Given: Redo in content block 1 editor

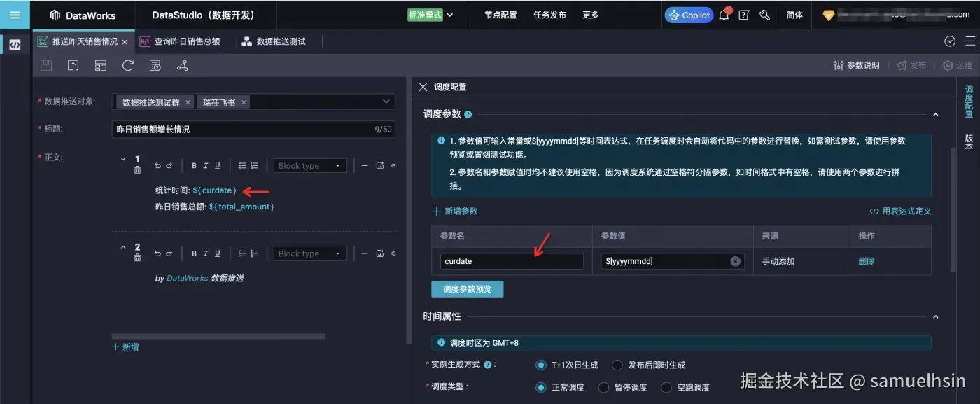Looking at the screenshot, I should tap(169, 166).
